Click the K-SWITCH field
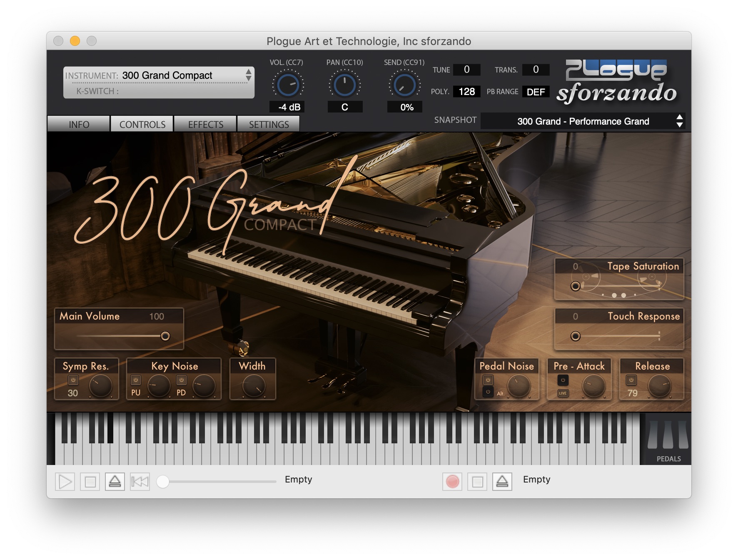This screenshot has width=738, height=560. tap(158, 91)
